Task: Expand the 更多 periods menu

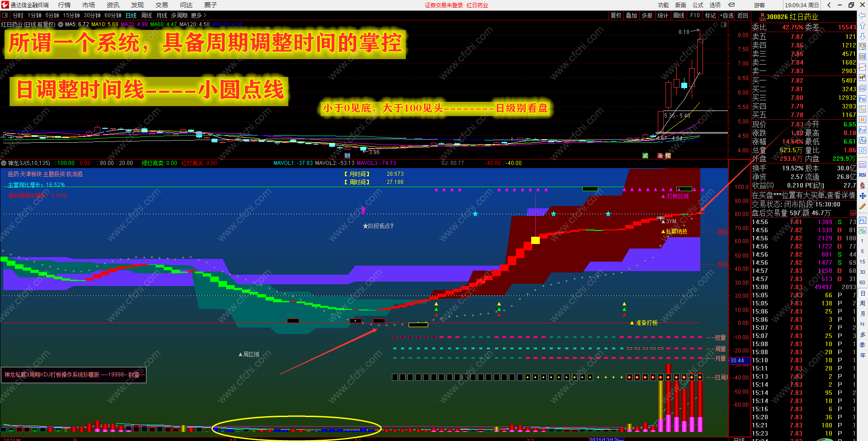Action: click(198, 15)
